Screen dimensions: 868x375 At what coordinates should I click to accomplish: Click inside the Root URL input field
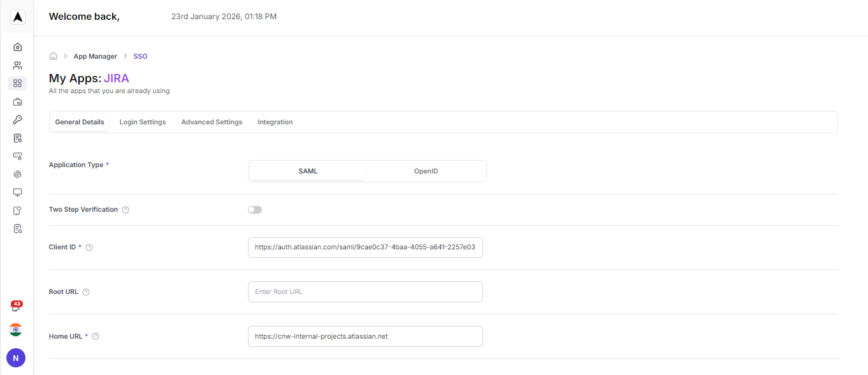point(365,291)
